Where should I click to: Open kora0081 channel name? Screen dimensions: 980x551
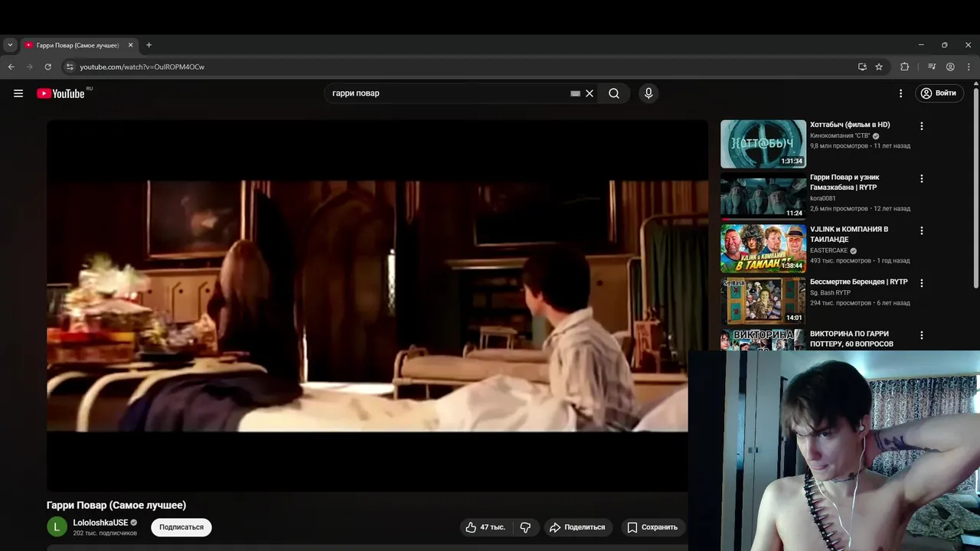pos(823,198)
